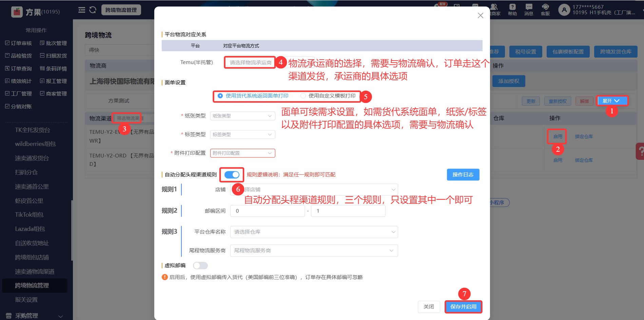Open 报关设置 in the sidebar
644x320 pixels.
tap(26, 300)
